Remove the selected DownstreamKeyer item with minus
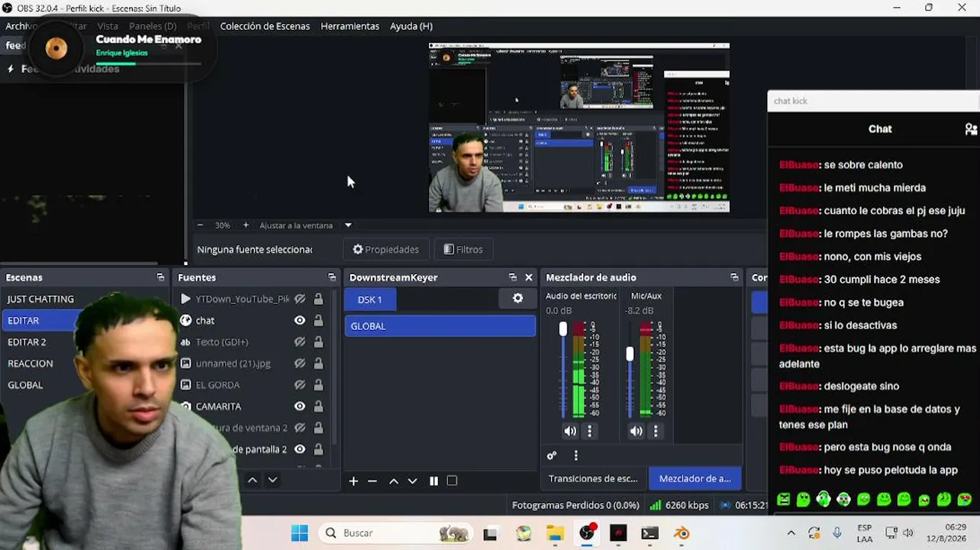 (x=372, y=480)
